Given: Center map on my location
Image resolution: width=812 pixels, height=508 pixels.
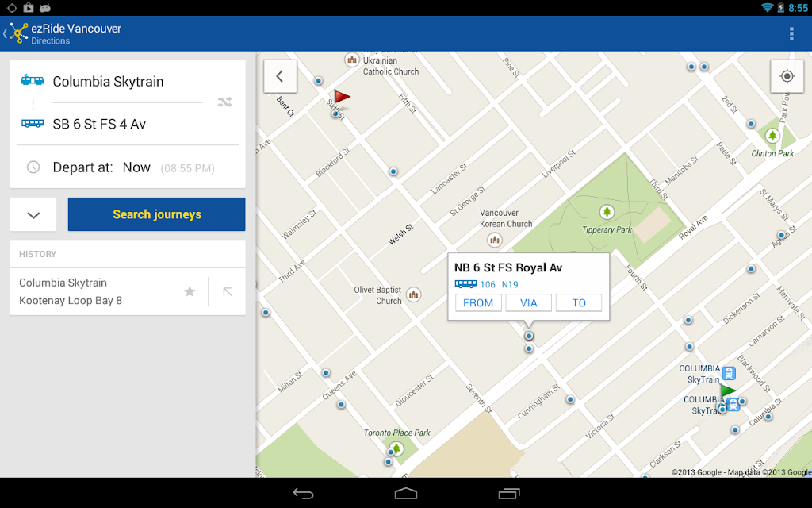Looking at the screenshot, I should pyautogui.click(x=787, y=76).
